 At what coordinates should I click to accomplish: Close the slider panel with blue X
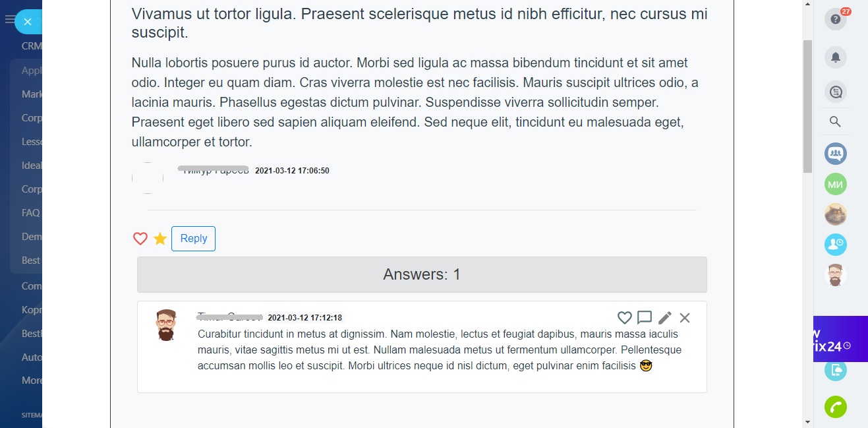28,22
